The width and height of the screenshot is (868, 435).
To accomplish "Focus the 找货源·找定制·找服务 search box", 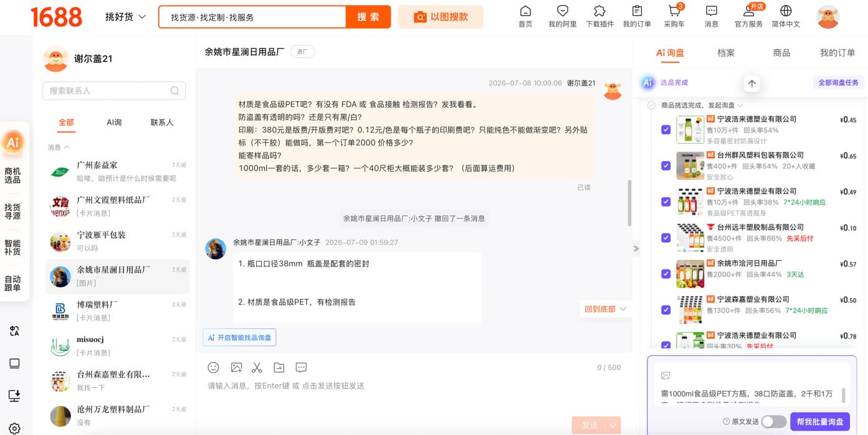I will [252, 17].
